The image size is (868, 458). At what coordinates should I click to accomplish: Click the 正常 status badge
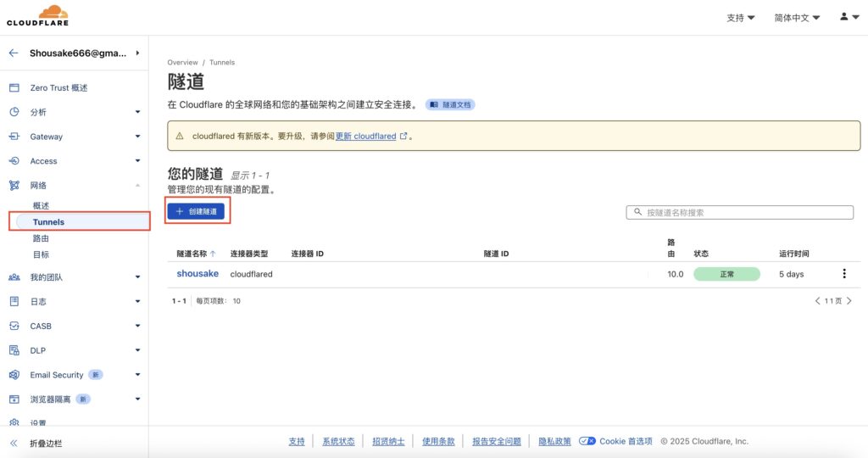(x=726, y=274)
